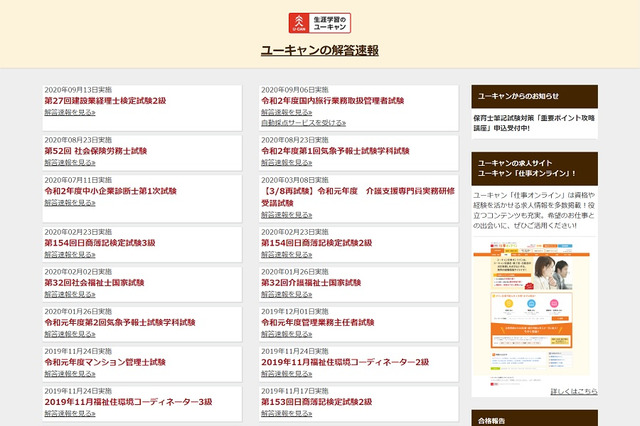View 解答速報を見る under 第32回介護福祉士国家試験
This screenshot has width=640, height=426.
tap(287, 294)
